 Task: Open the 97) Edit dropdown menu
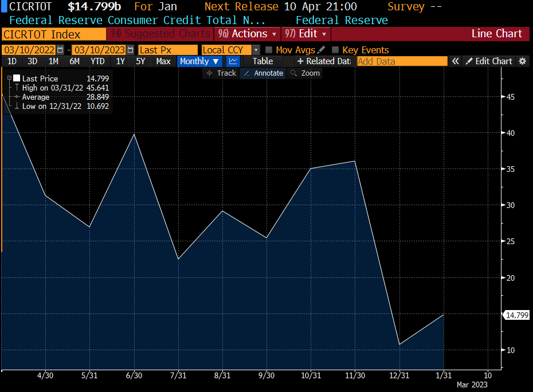coord(305,34)
